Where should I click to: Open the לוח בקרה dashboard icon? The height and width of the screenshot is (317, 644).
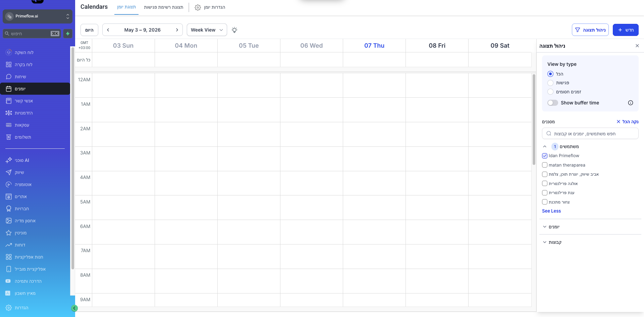tap(9, 64)
